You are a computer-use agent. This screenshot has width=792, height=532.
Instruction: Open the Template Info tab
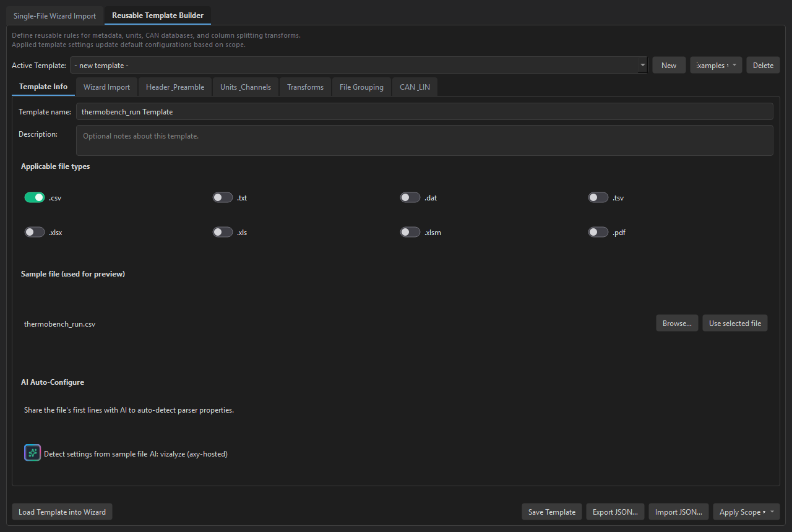(43, 87)
